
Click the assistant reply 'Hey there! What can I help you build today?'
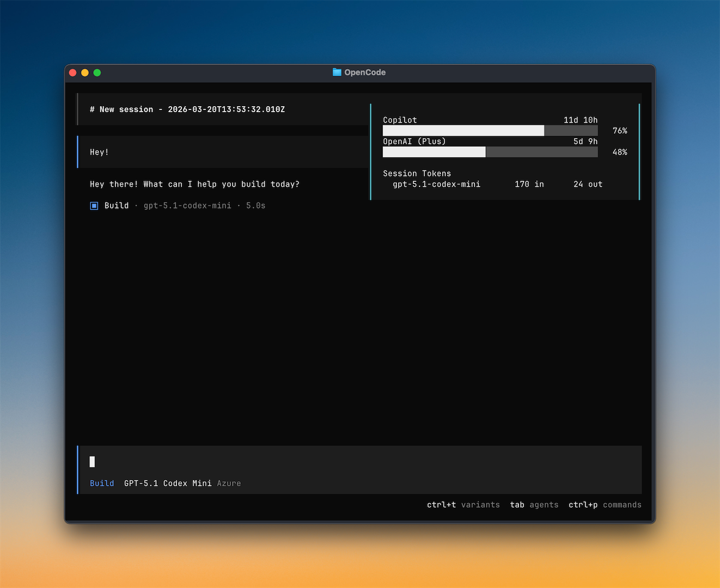[194, 184]
